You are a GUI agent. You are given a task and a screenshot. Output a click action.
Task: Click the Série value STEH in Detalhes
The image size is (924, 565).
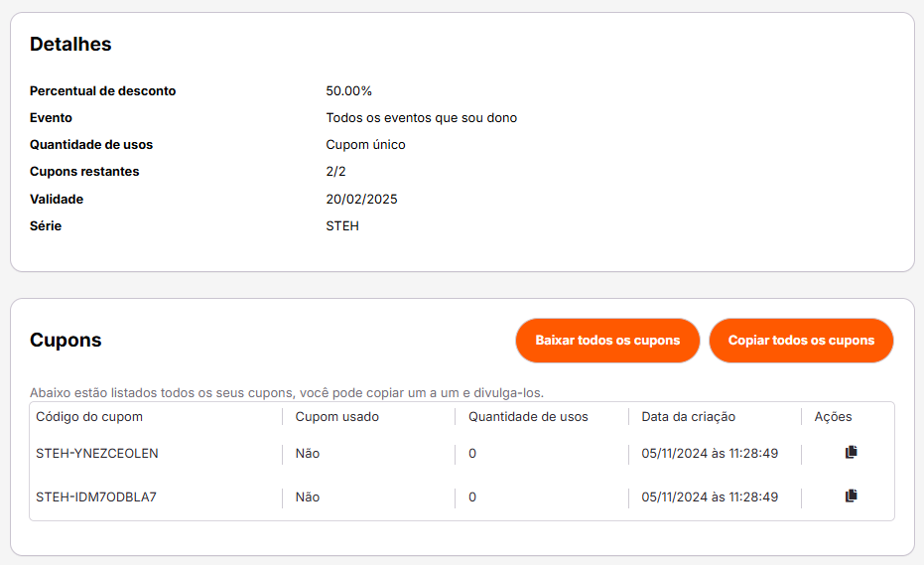[342, 225]
